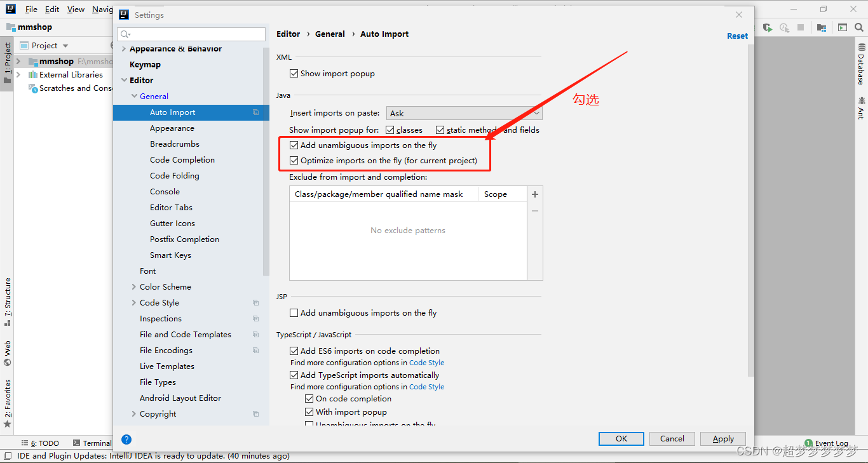Open the Web tool window
This screenshot has height=463, width=868.
click(x=8, y=354)
